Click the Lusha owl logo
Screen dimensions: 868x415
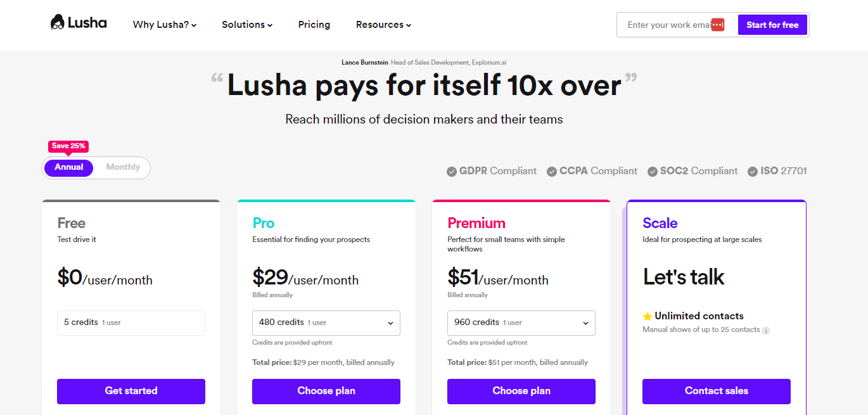pyautogui.click(x=58, y=22)
